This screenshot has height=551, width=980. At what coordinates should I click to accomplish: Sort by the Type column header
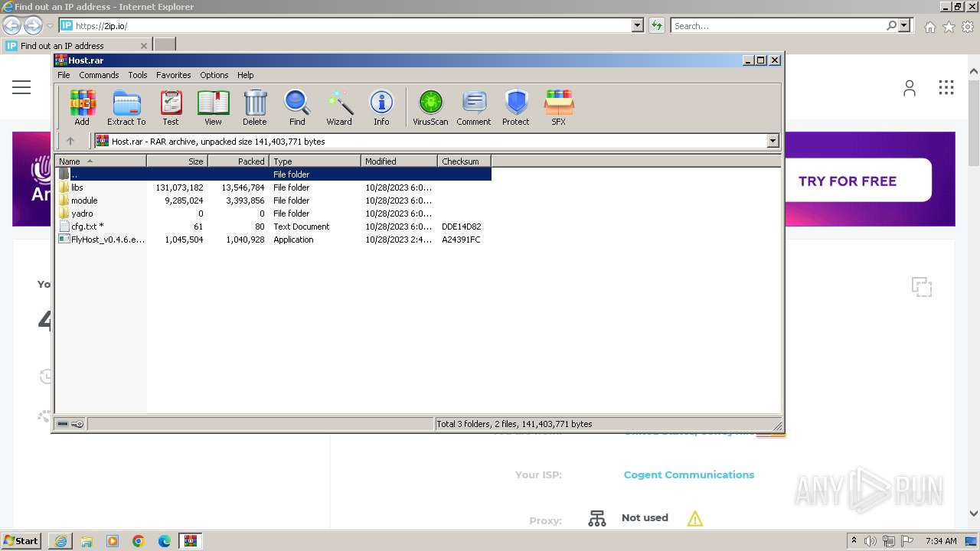[x=315, y=161]
